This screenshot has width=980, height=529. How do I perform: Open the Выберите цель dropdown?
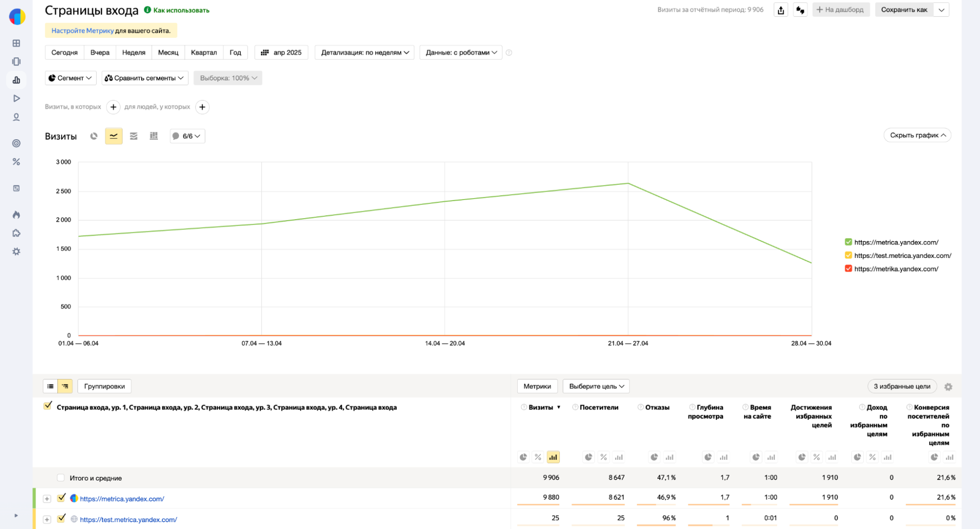click(x=596, y=386)
